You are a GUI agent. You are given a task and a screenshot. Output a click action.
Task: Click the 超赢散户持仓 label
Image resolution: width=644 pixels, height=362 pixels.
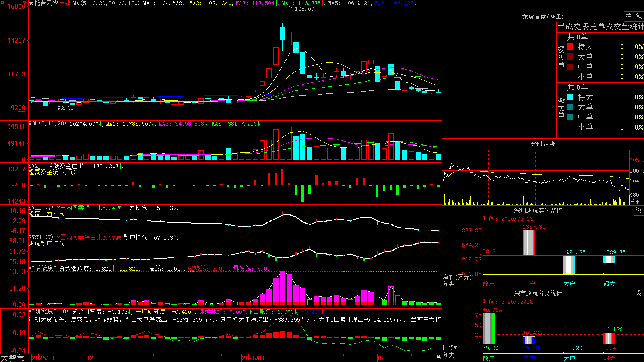[x=46, y=243]
